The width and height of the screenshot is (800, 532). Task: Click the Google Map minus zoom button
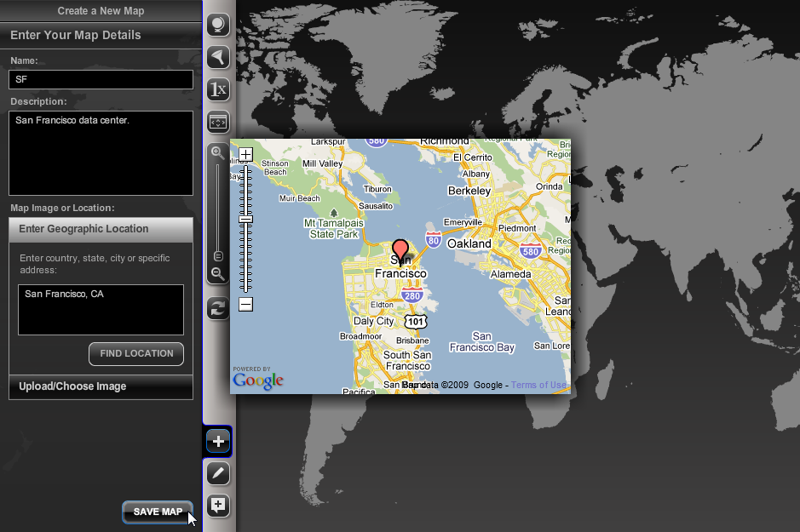tap(245, 305)
